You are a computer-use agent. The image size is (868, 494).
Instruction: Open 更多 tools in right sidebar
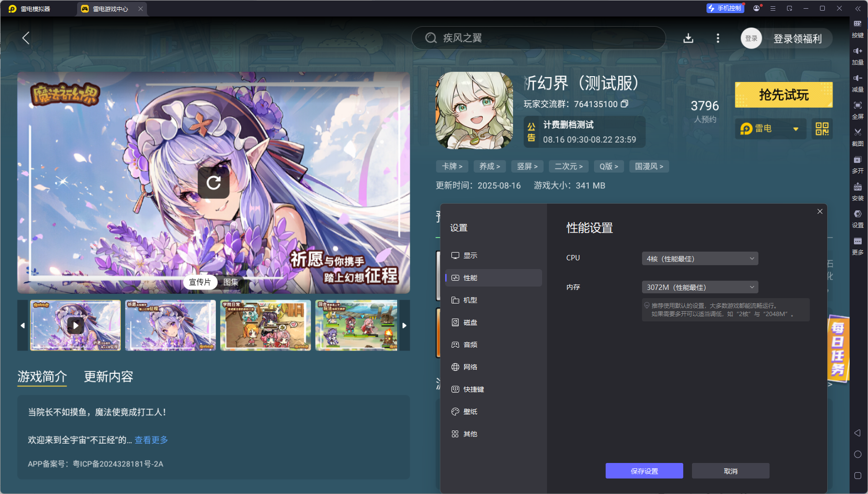tap(857, 246)
